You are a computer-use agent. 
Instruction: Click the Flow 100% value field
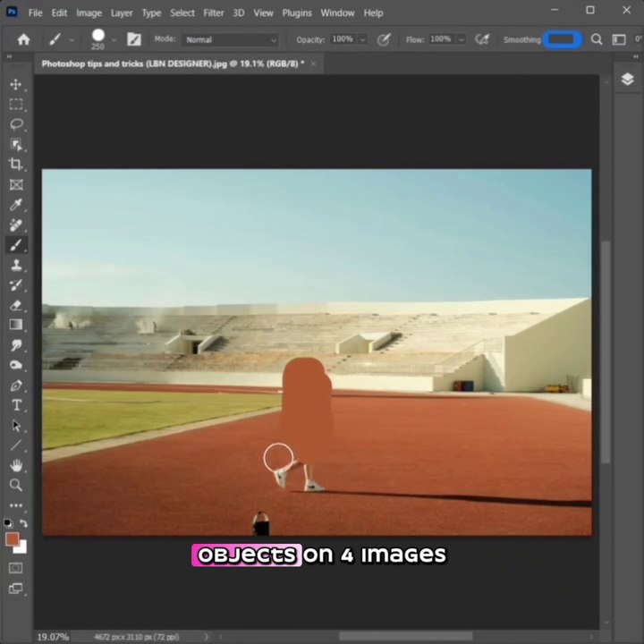[x=441, y=39]
